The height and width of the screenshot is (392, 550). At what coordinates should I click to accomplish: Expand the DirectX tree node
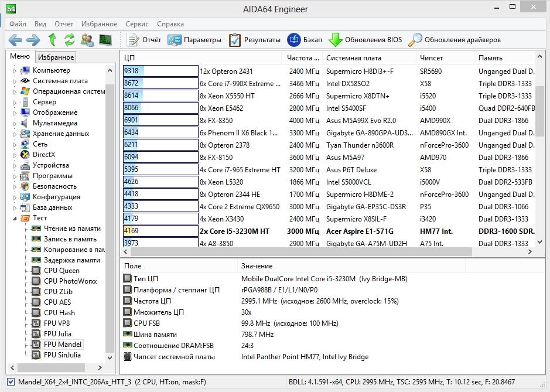(x=15, y=155)
